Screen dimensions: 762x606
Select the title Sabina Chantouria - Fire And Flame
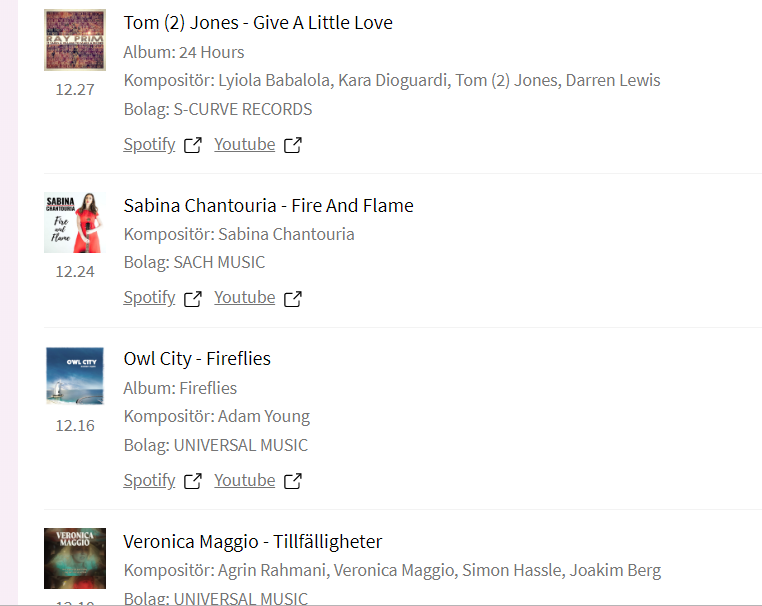point(268,205)
